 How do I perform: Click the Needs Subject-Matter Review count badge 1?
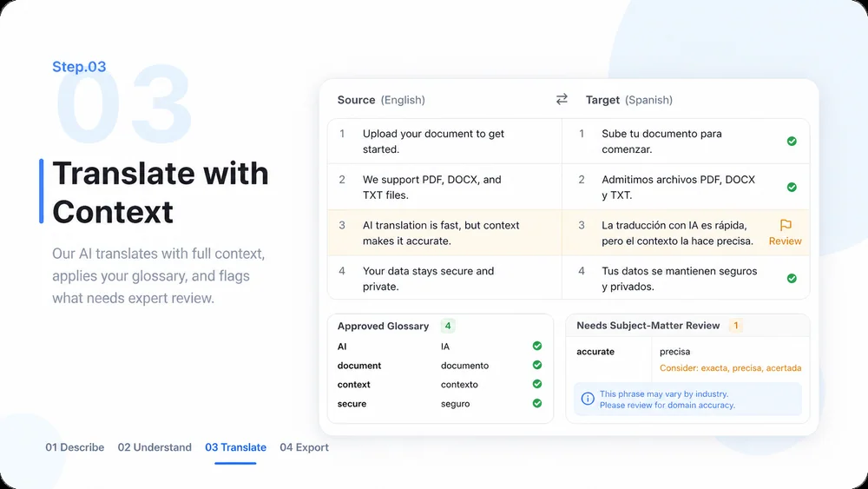click(736, 326)
